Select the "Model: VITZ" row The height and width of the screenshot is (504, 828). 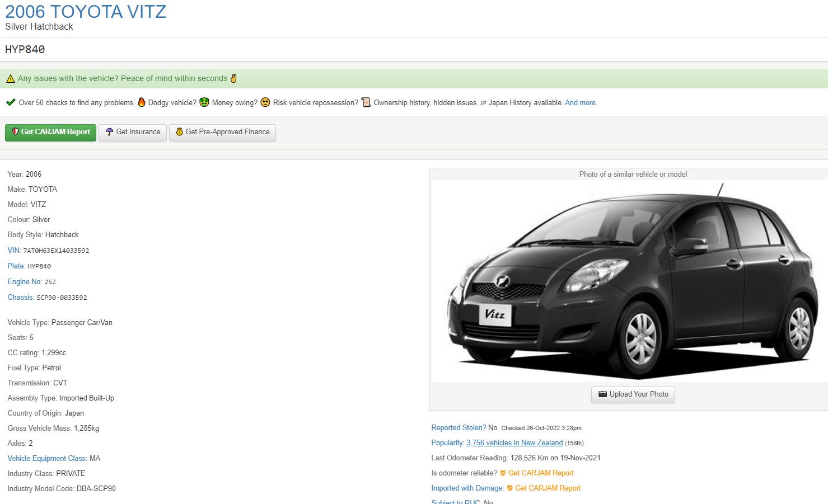pyautogui.click(x=27, y=204)
